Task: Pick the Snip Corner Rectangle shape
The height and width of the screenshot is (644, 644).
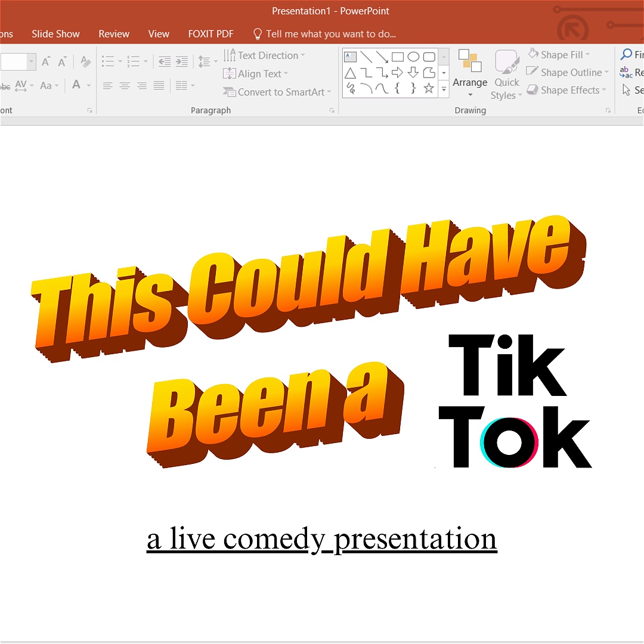Action: (x=429, y=73)
